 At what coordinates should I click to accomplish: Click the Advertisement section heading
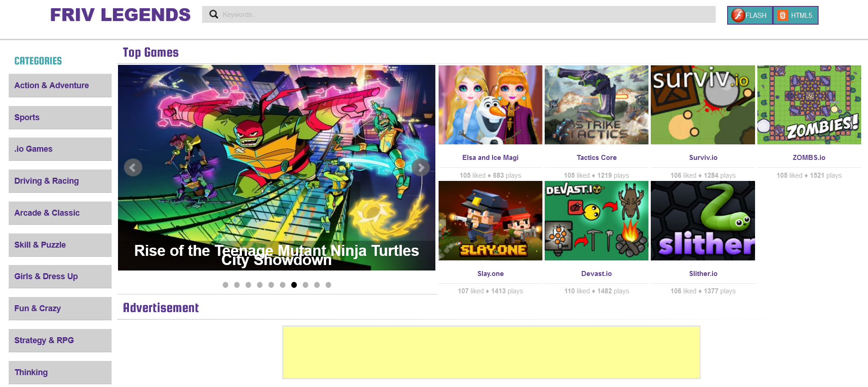161,308
